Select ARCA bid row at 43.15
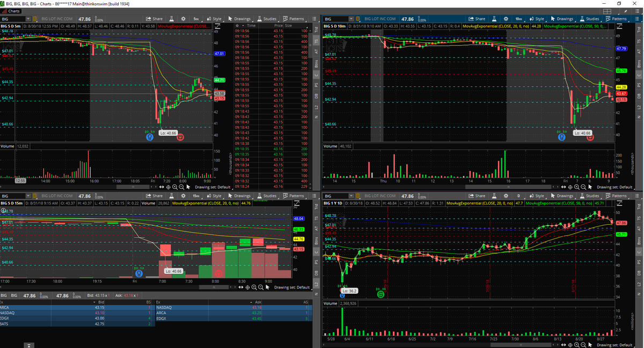 (77, 307)
